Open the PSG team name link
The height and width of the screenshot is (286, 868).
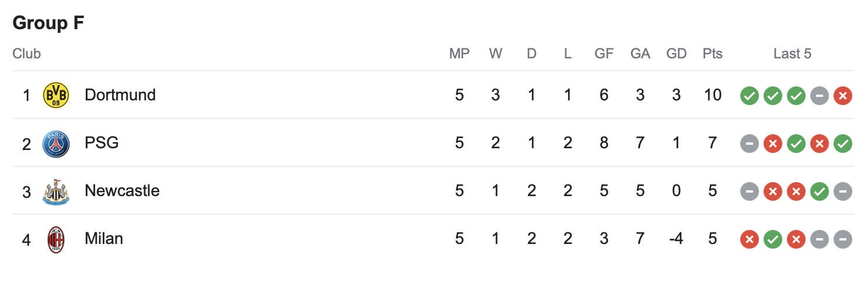[x=101, y=142]
